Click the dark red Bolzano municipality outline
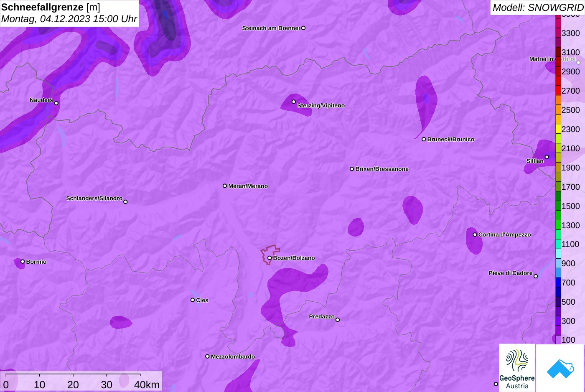 click(x=270, y=255)
